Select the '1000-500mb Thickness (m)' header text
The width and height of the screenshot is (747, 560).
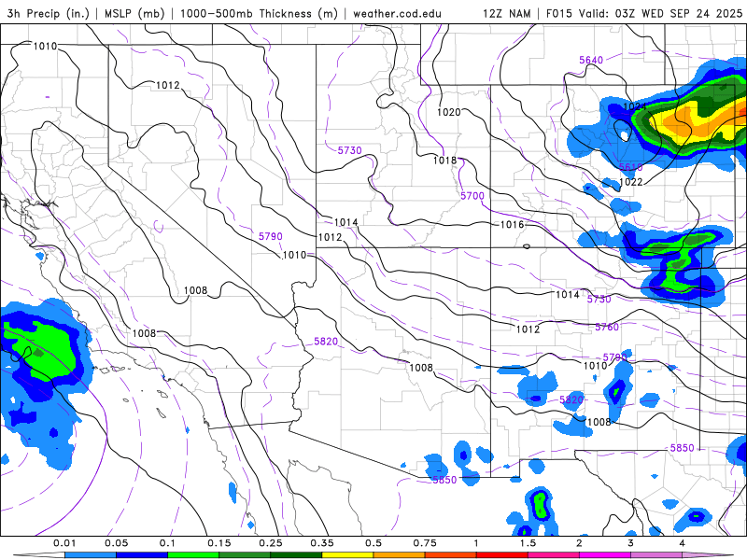click(x=259, y=13)
